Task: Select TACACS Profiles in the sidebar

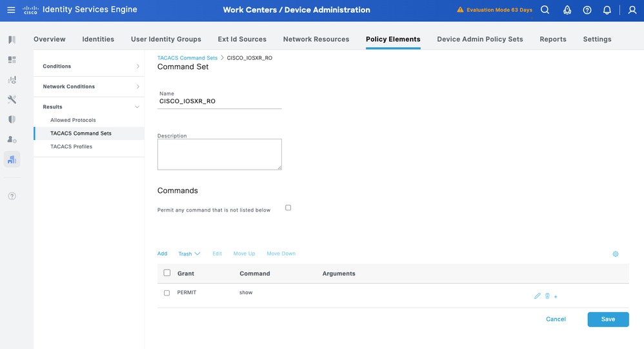Action: pos(71,146)
